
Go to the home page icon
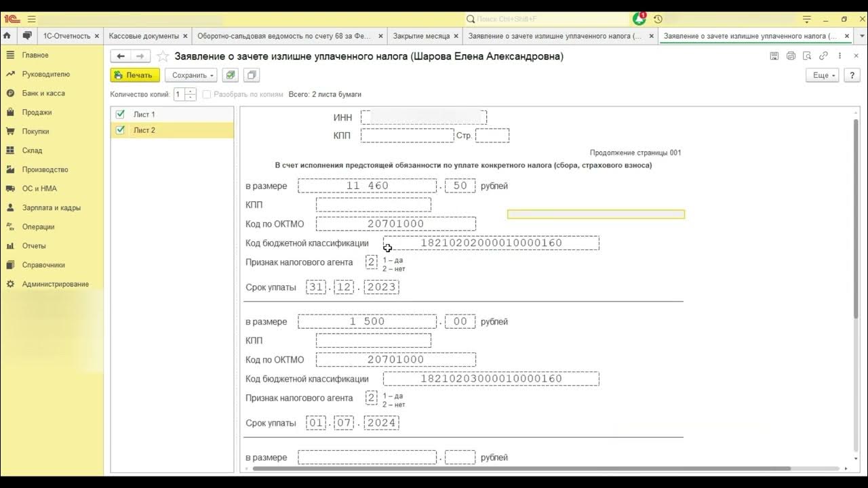click(7, 36)
